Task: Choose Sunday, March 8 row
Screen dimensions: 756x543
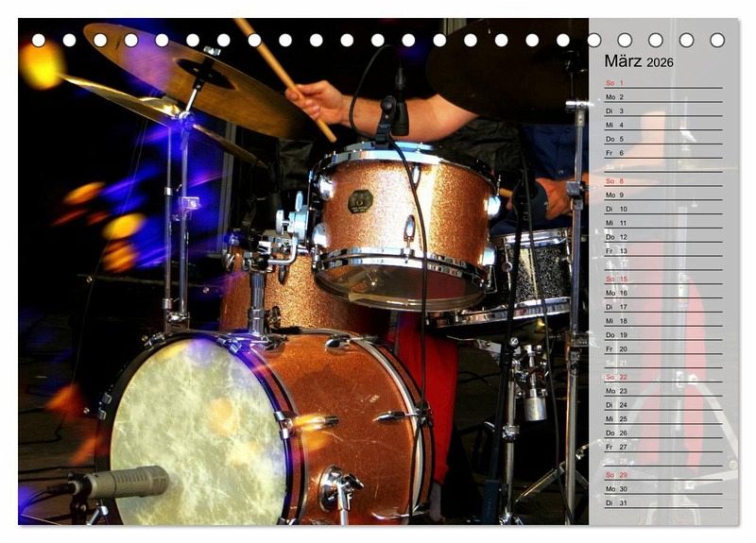Action: pyautogui.click(x=661, y=181)
